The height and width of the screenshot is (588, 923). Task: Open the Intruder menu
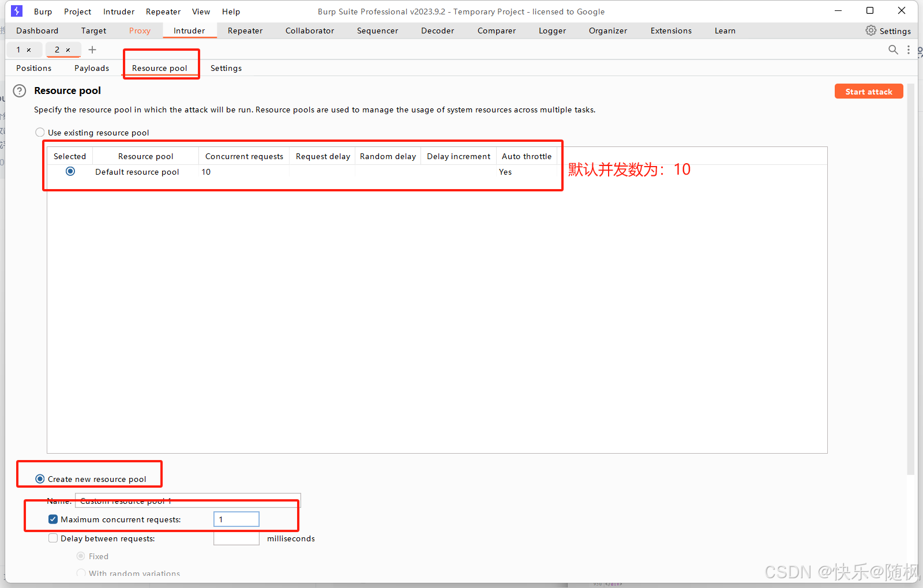click(x=119, y=12)
